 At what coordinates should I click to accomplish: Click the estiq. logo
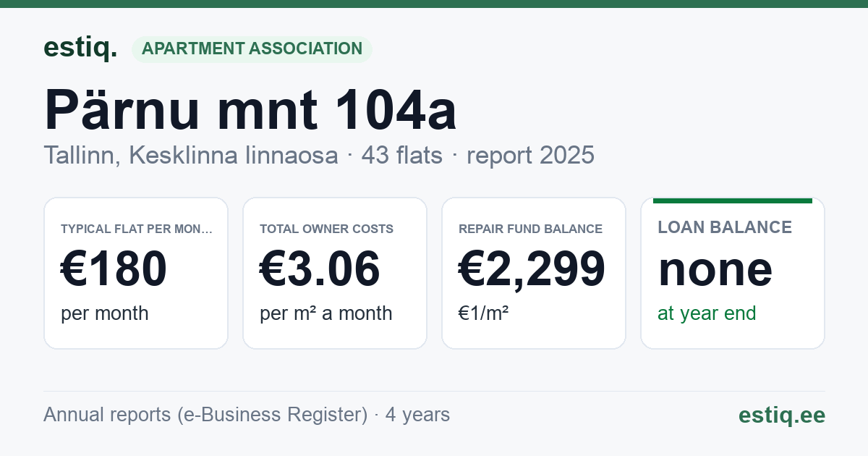click(80, 48)
